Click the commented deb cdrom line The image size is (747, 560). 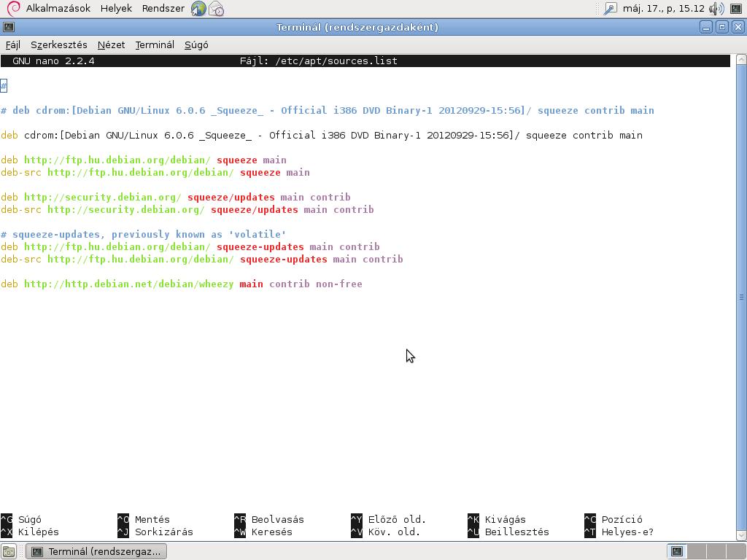pyautogui.click(x=328, y=111)
